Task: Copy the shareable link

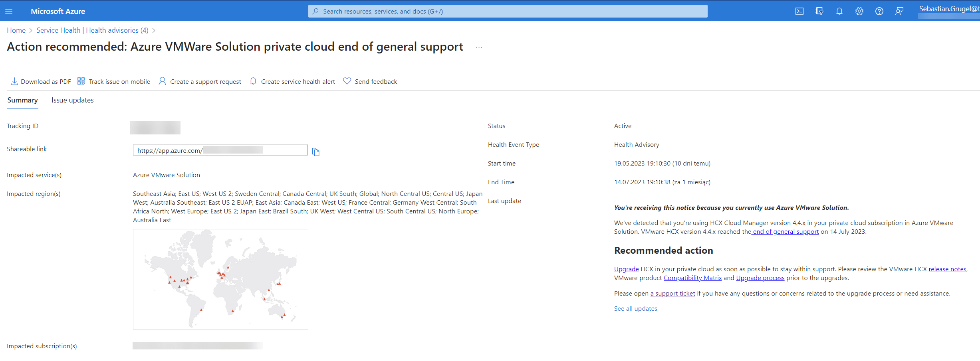Action: (x=315, y=152)
